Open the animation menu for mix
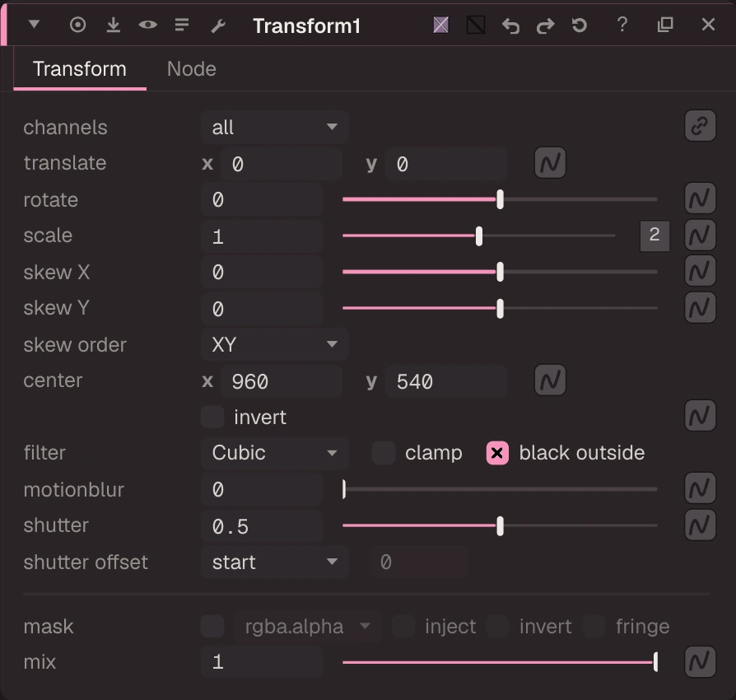 [700, 661]
